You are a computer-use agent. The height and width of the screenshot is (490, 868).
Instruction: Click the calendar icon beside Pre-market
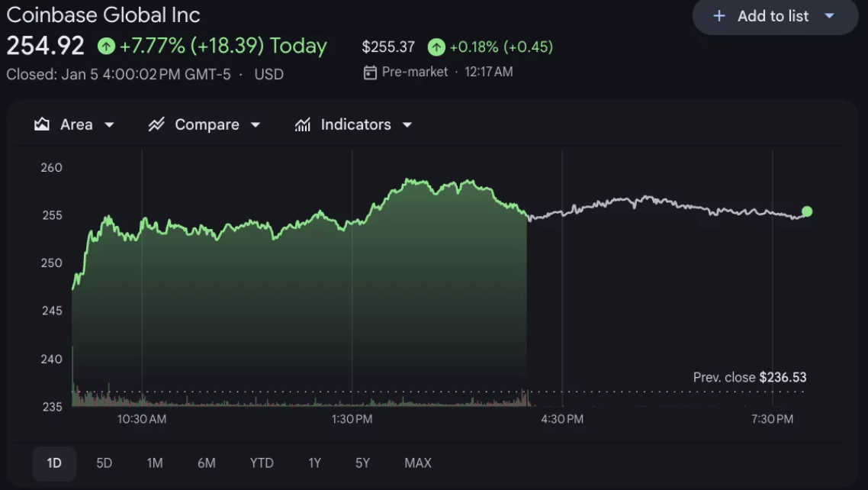pos(370,73)
